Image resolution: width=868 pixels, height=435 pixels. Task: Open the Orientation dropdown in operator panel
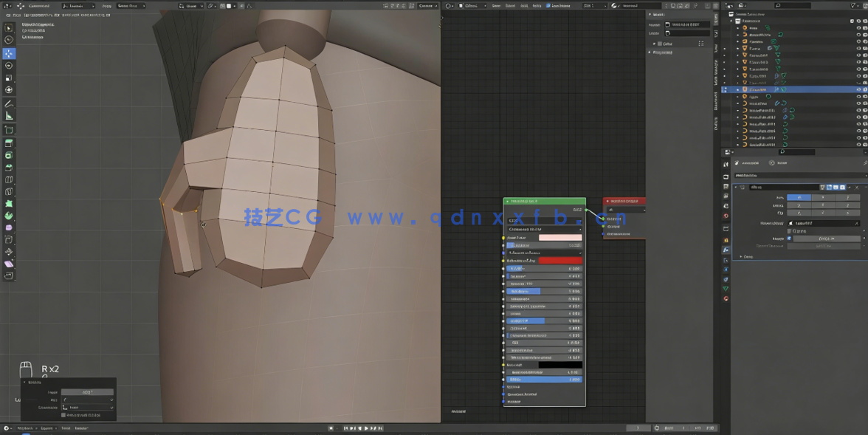coord(87,407)
